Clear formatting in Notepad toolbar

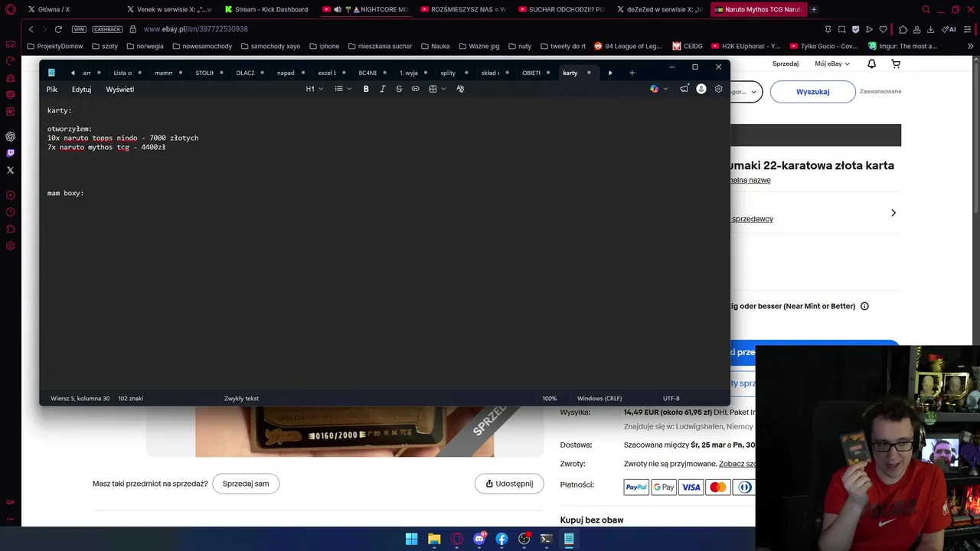point(460,89)
